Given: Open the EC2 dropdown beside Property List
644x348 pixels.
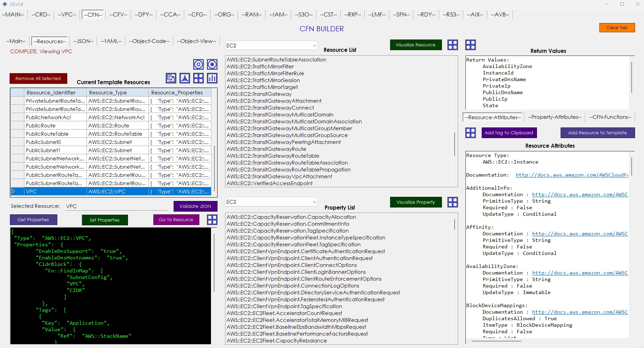Looking at the screenshot, I should click(x=271, y=202).
